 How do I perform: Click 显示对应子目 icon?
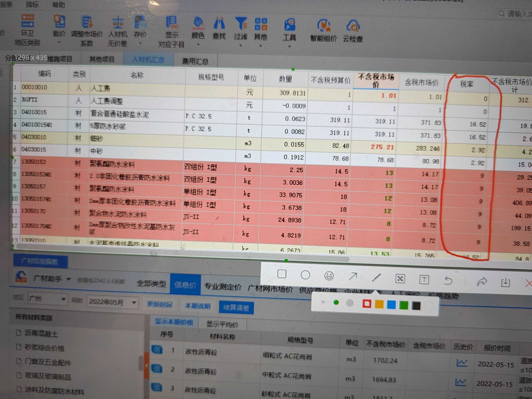click(x=172, y=23)
